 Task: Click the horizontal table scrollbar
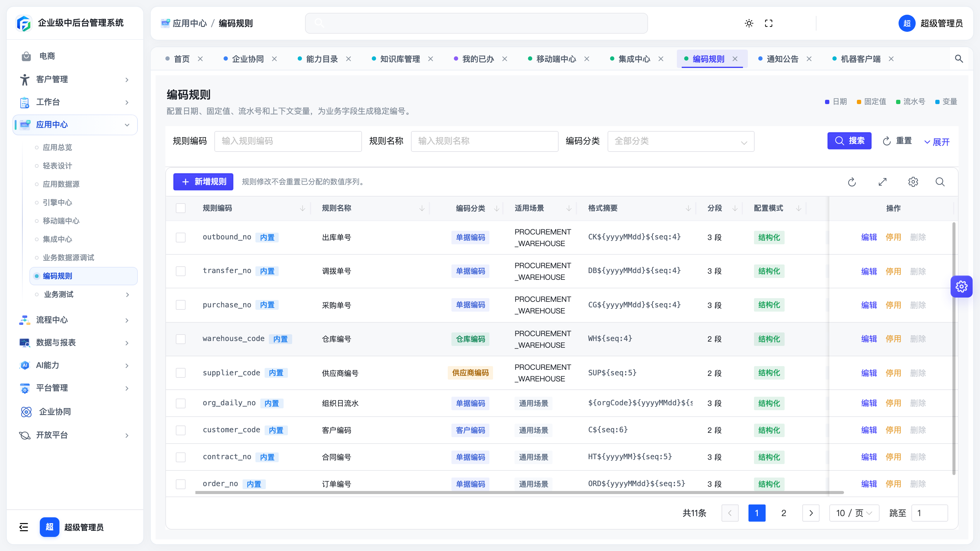[x=519, y=493]
